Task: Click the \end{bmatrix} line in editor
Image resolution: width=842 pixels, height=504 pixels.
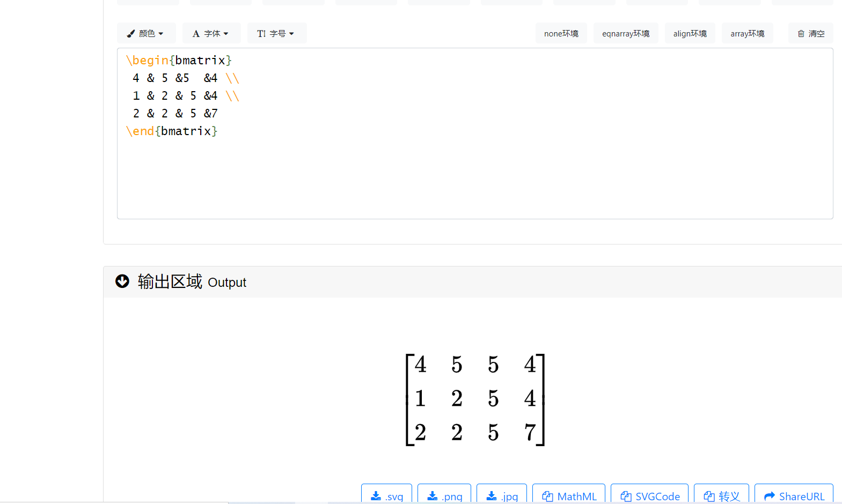Action: (x=172, y=131)
